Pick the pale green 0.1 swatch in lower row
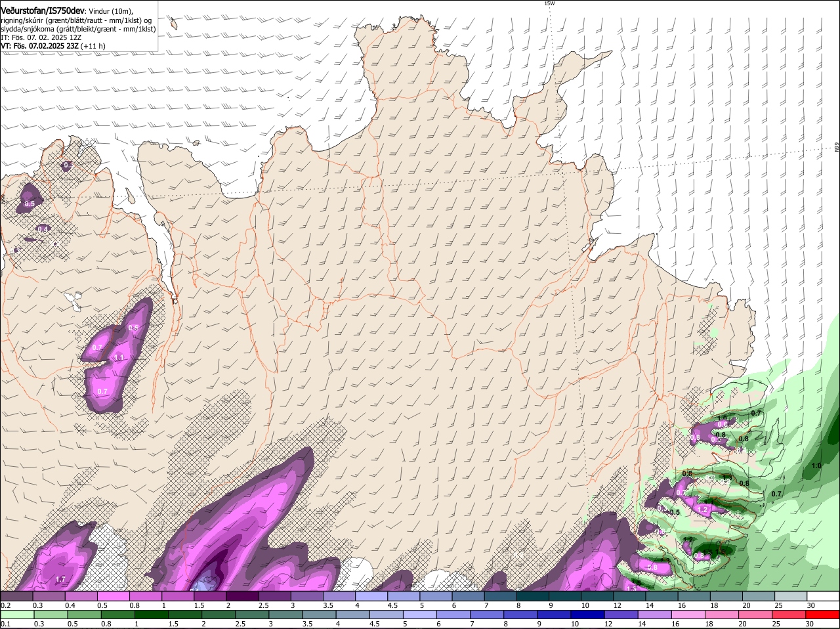 pos(17,615)
